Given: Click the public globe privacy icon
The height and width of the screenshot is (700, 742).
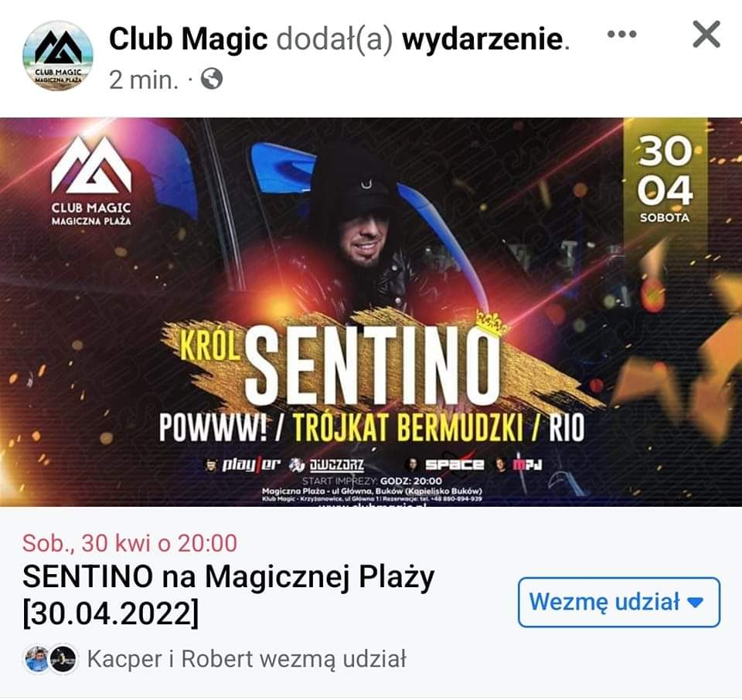Looking at the screenshot, I should (x=212, y=79).
